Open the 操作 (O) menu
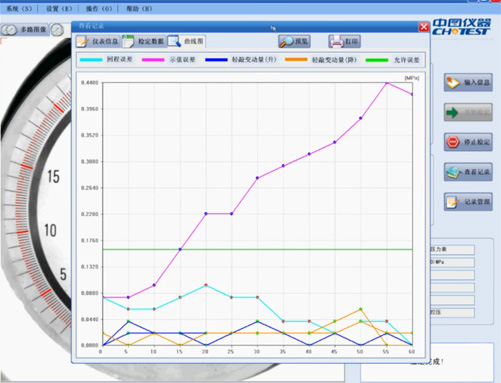This screenshot has width=501, height=383. [x=99, y=9]
